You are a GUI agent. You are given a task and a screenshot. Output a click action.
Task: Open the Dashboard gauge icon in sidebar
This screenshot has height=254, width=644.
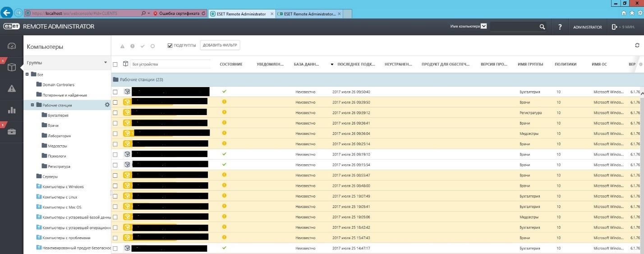pos(12,46)
